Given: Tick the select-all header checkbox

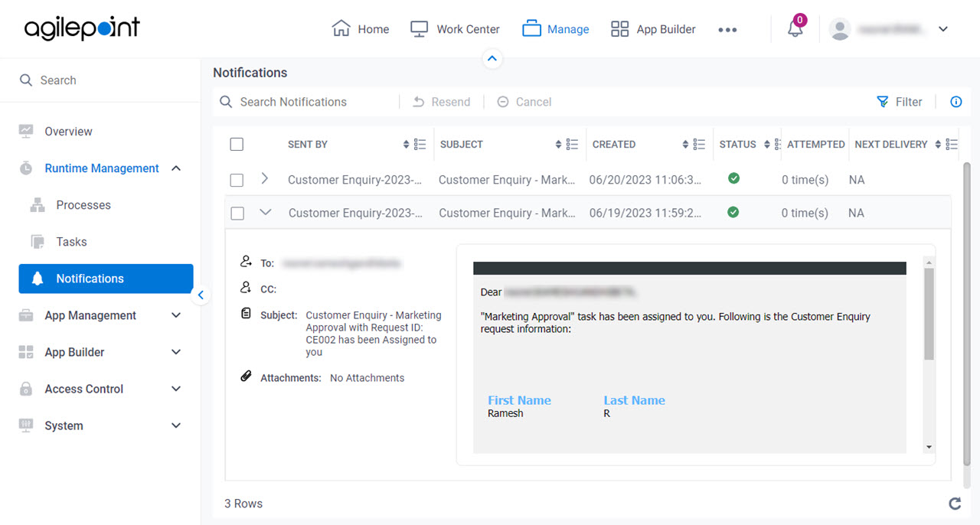Looking at the screenshot, I should pos(237,144).
